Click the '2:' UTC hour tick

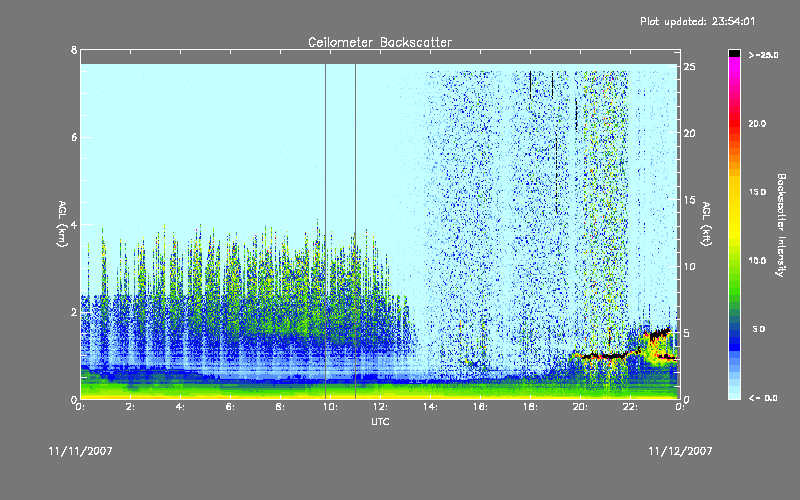pos(130,407)
